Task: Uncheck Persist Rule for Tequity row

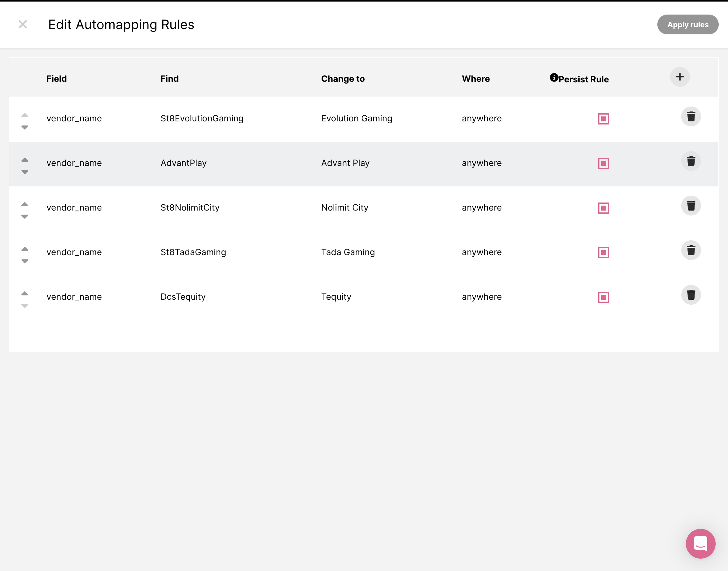Action: [x=603, y=297]
